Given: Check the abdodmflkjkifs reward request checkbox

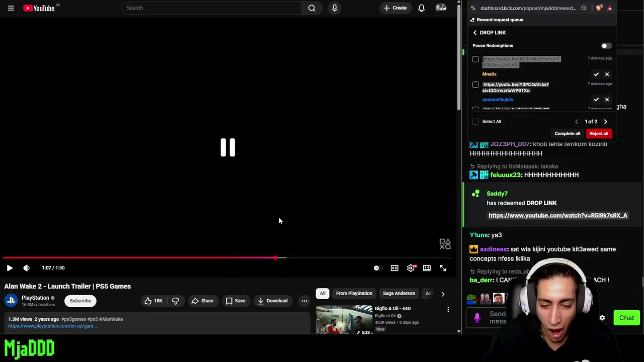Looking at the screenshot, I should pos(475,84).
